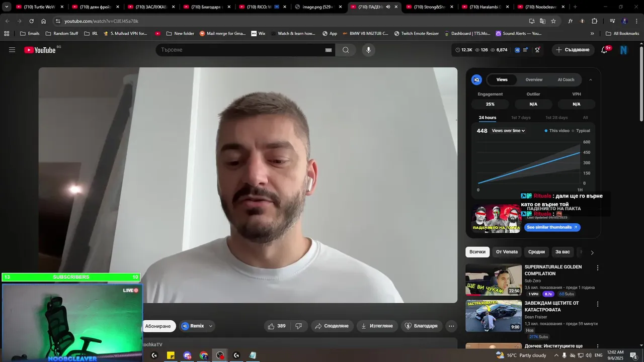Switch to vidIQ Overview tab
Image resolution: width=644 pixels, height=362 pixels.
point(534,79)
